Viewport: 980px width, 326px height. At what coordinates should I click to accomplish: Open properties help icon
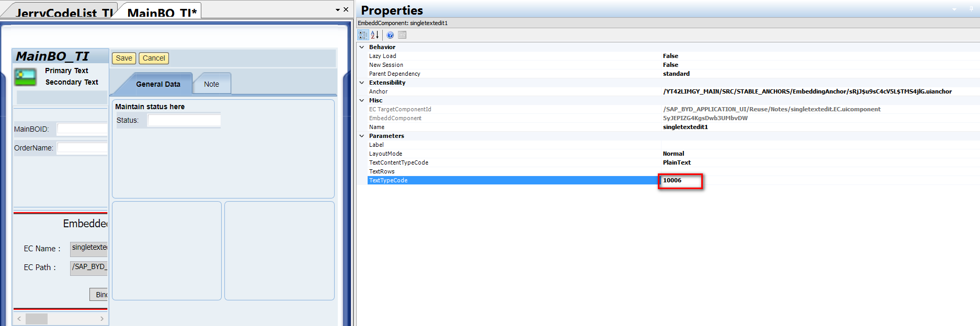(390, 35)
